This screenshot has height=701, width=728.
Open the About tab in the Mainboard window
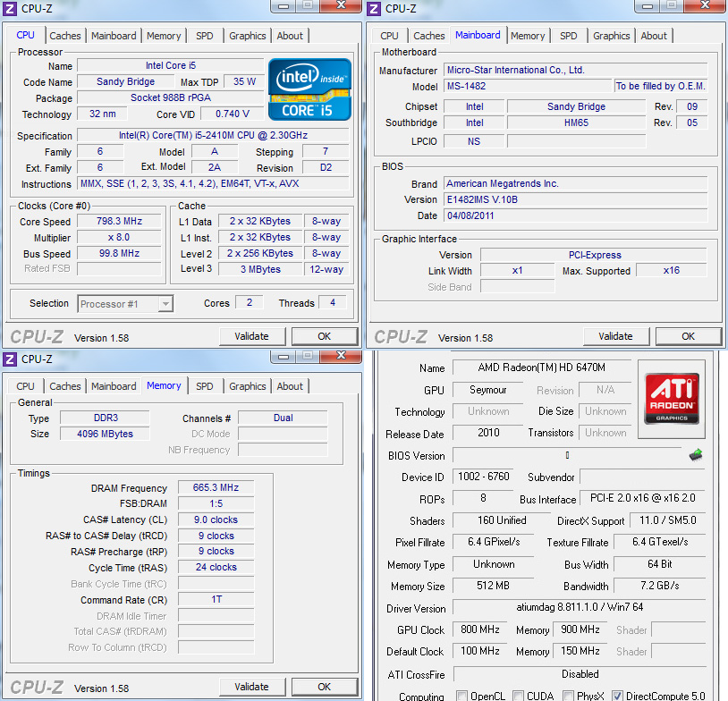tap(654, 36)
